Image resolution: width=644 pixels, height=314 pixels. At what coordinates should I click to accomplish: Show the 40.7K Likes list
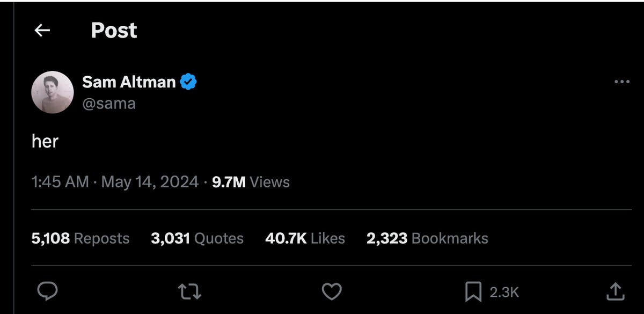coord(305,238)
